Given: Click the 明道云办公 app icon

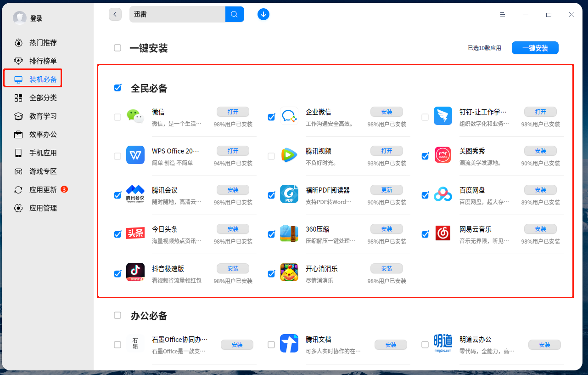Looking at the screenshot, I should pyautogui.click(x=443, y=344).
